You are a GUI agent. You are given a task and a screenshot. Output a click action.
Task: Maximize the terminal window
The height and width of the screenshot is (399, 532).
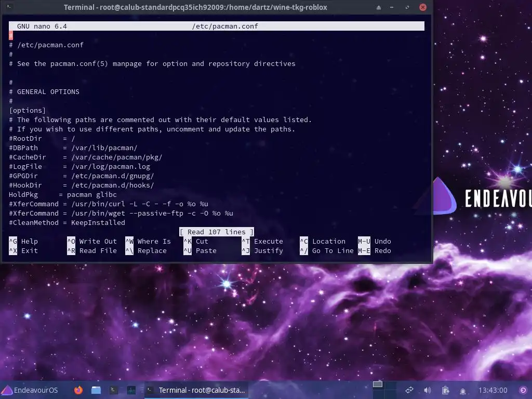(407, 7)
